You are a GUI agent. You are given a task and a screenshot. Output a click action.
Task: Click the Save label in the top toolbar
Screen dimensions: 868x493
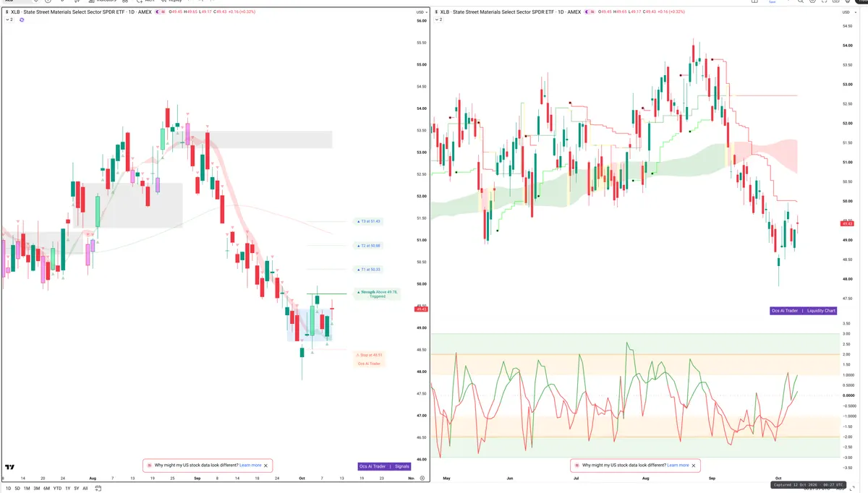[773, 2]
